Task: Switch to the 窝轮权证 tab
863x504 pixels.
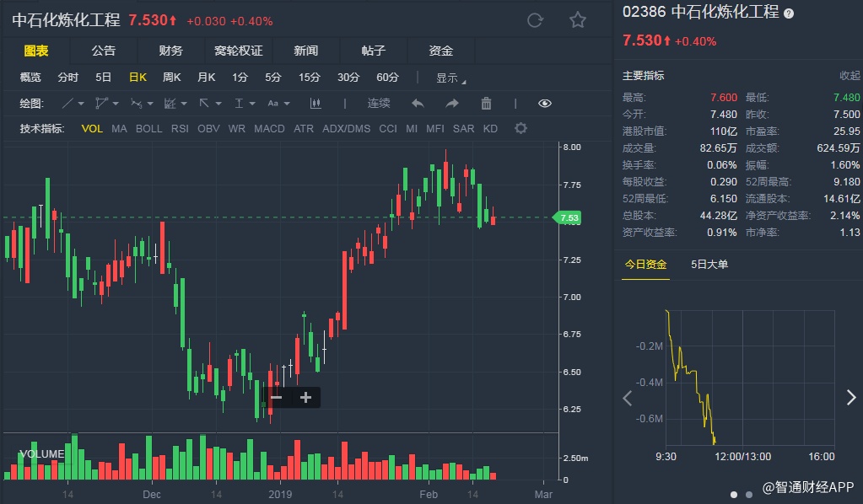Action: 238,51
